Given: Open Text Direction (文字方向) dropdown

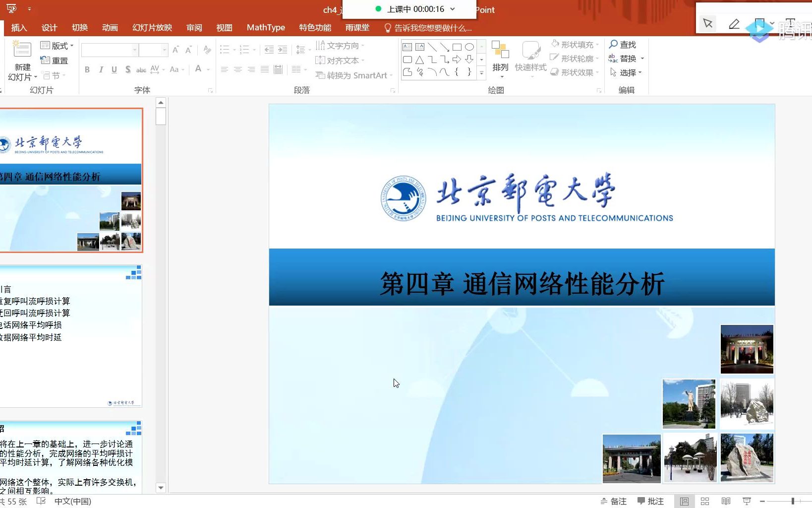Looking at the screenshot, I should pyautogui.click(x=340, y=46).
